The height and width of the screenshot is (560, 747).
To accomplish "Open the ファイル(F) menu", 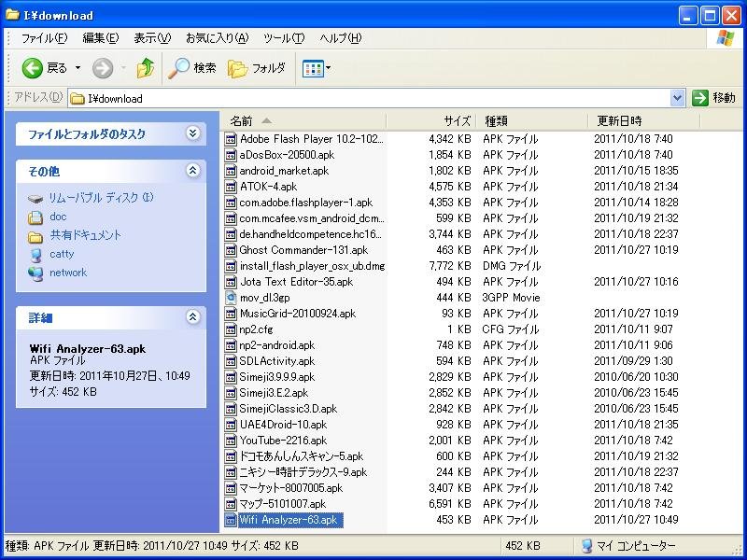I will click(x=44, y=38).
